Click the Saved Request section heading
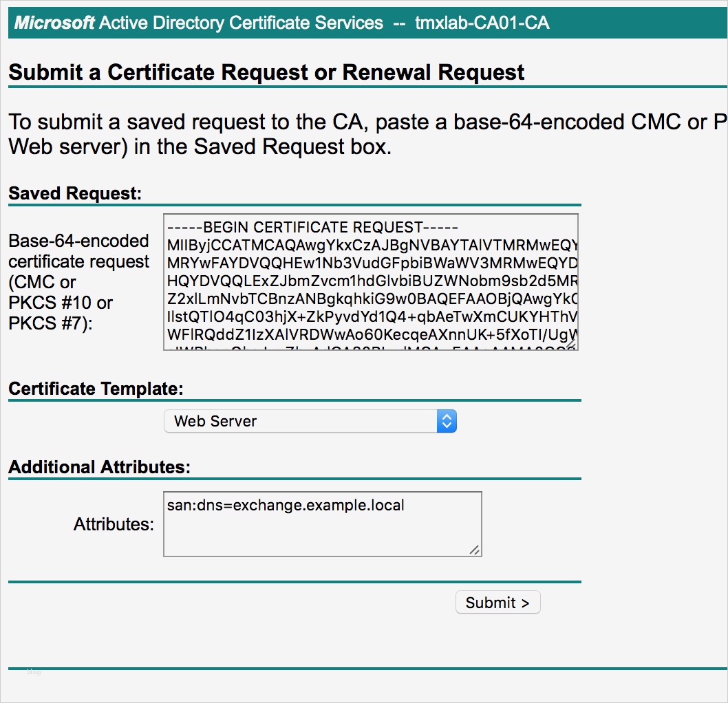728x703 pixels. click(74, 193)
